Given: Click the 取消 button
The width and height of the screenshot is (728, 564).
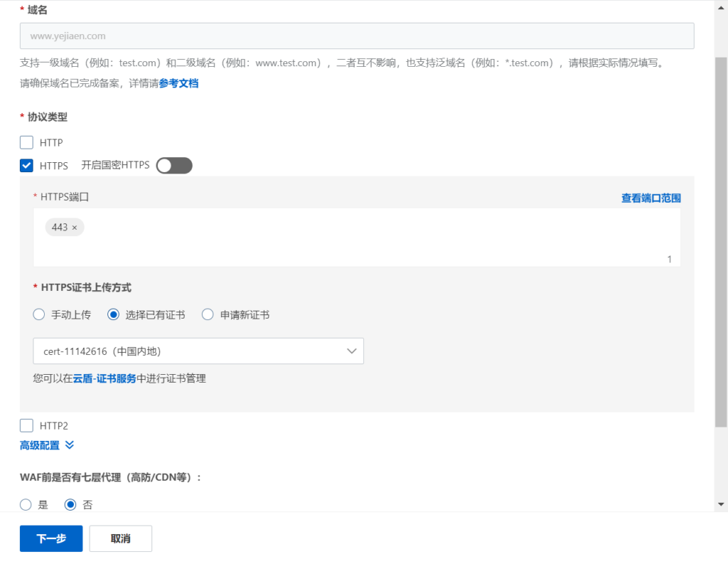Looking at the screenshot, I should (120, 538).
